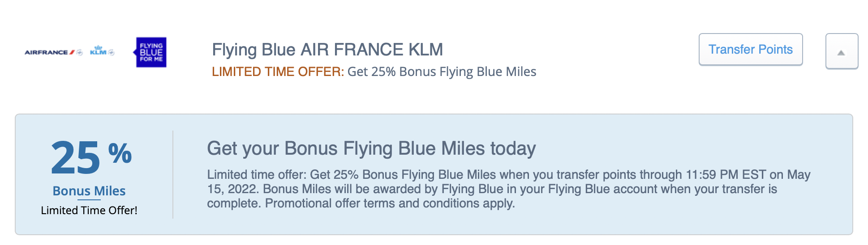Click the SkyTeam emblem beside Air France

point(80,52)
